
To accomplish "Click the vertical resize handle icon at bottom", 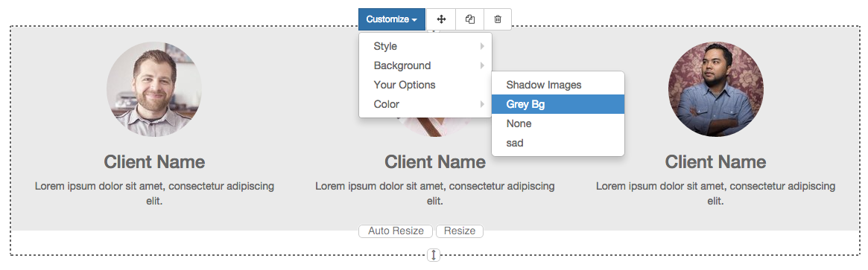I will (434, 254).
